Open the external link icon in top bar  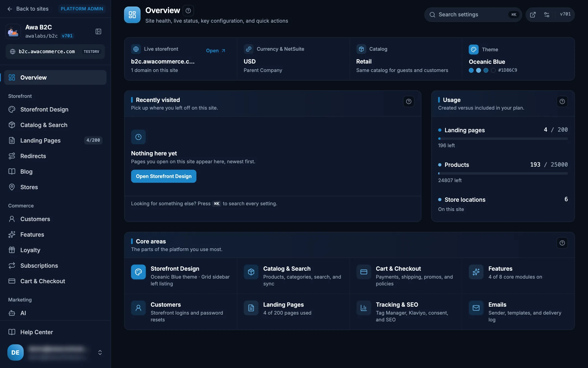click(x=533, y=15)
